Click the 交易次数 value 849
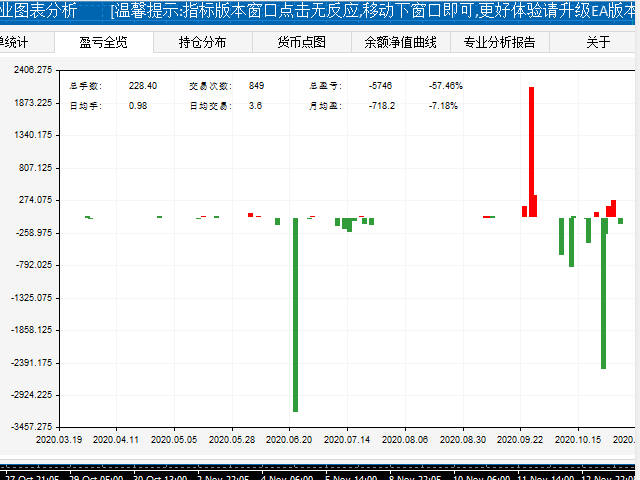This screenshot has height=480, width=640. (256, 86)
